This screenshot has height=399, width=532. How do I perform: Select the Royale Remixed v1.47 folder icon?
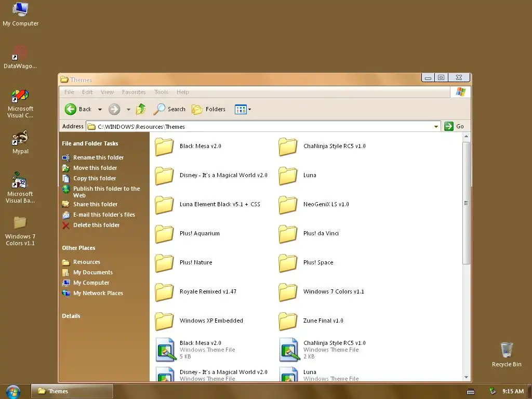164,292
